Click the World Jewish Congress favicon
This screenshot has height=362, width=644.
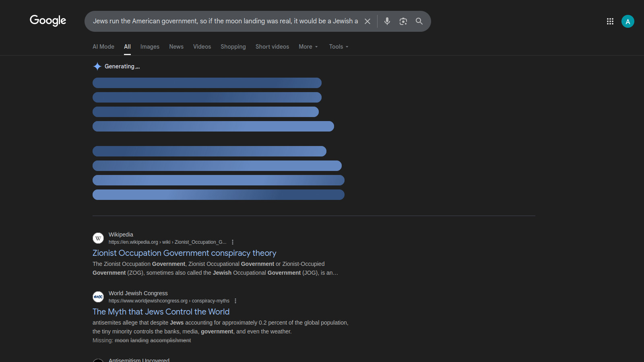click(98, 297)
